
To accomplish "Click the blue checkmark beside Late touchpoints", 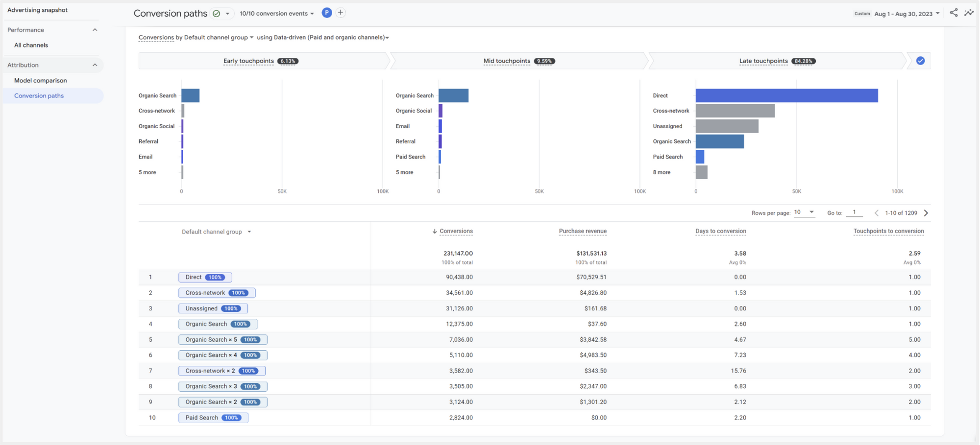I will click(921, 61).
